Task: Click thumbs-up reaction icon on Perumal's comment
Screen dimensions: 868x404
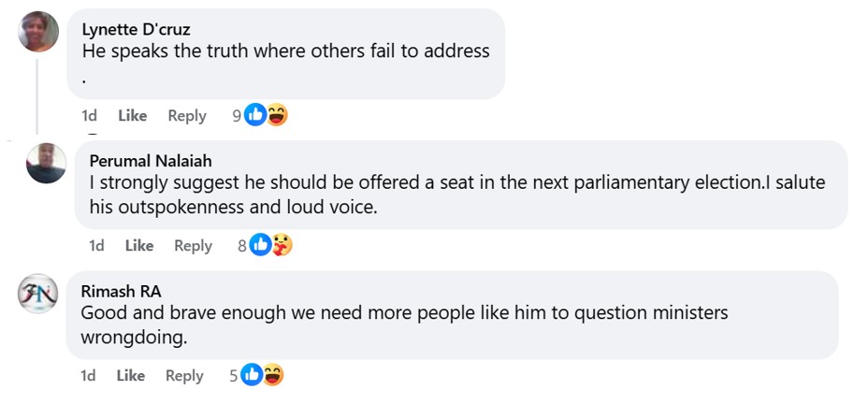Action: tap(261, 245)
